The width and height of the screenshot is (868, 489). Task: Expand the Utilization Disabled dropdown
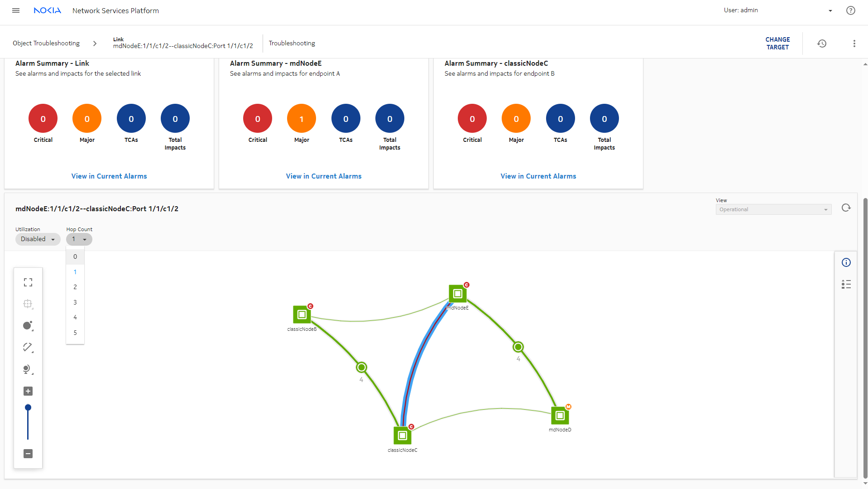pos(38,239)
